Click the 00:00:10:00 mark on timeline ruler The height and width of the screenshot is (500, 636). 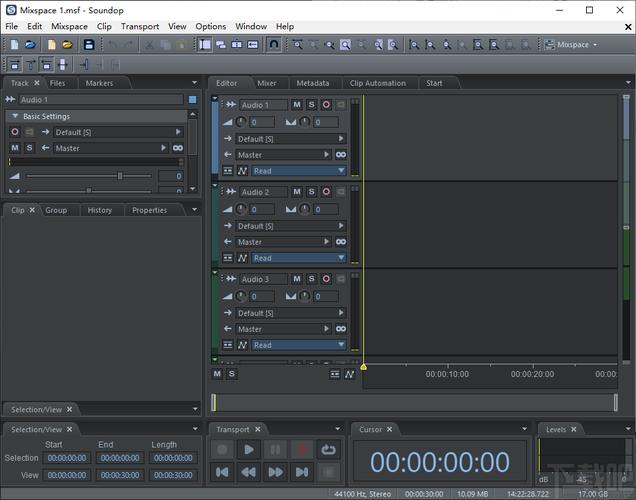pos(447,374)
